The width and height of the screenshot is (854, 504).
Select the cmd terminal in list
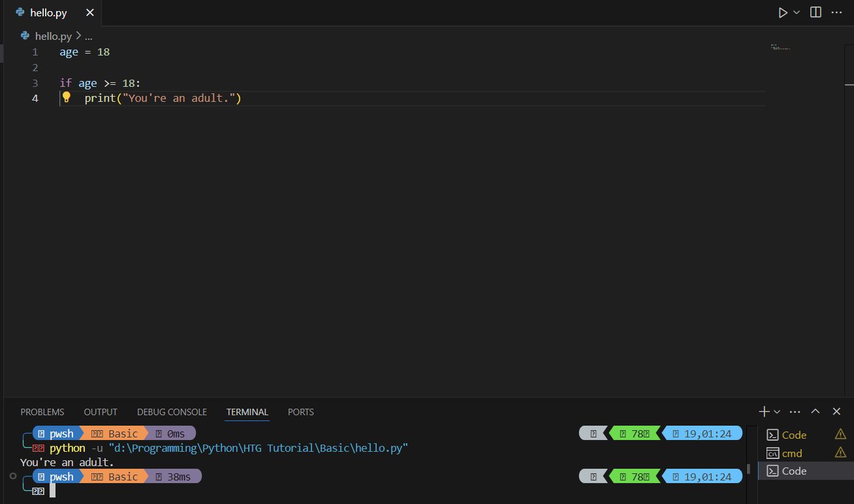791,453
